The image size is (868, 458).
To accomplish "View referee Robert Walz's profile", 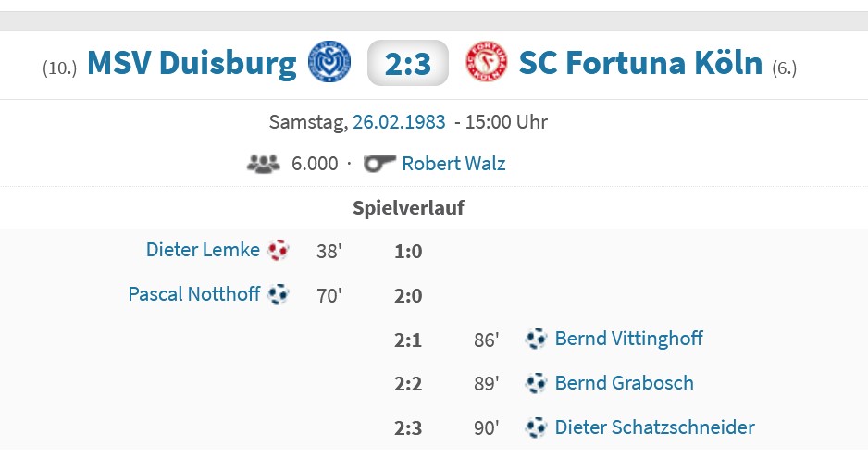I will pyautogui.click(x=453, y=164).
